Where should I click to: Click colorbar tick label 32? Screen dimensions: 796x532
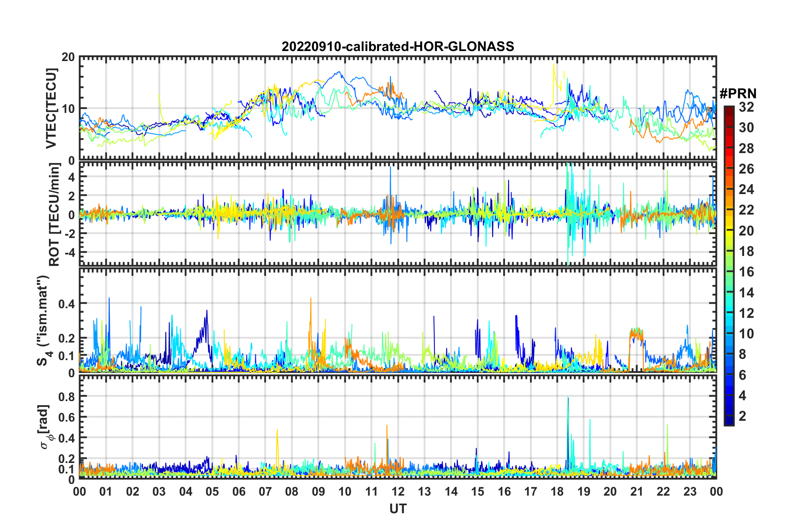point(746,107)
